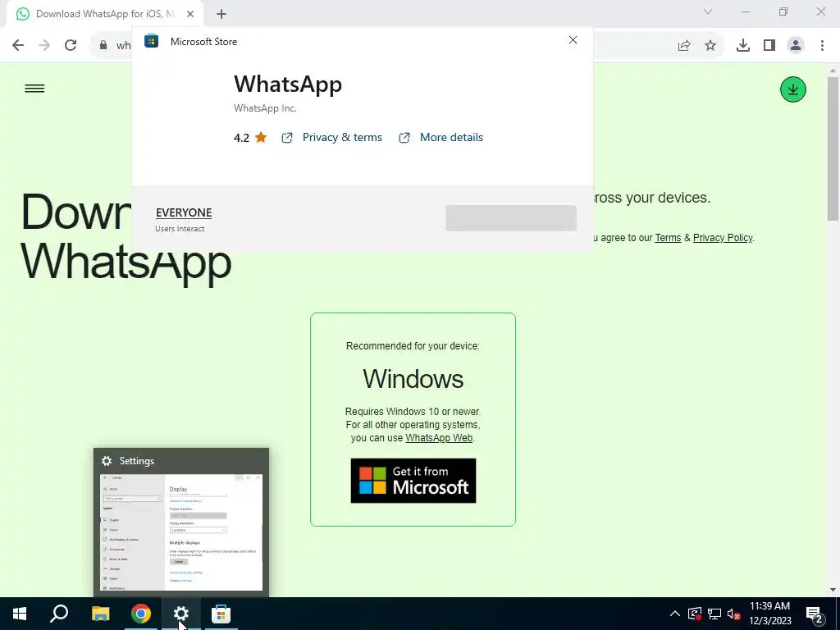Open the share page icon
Screen dimensions: 840x630
tap(684, 46)
